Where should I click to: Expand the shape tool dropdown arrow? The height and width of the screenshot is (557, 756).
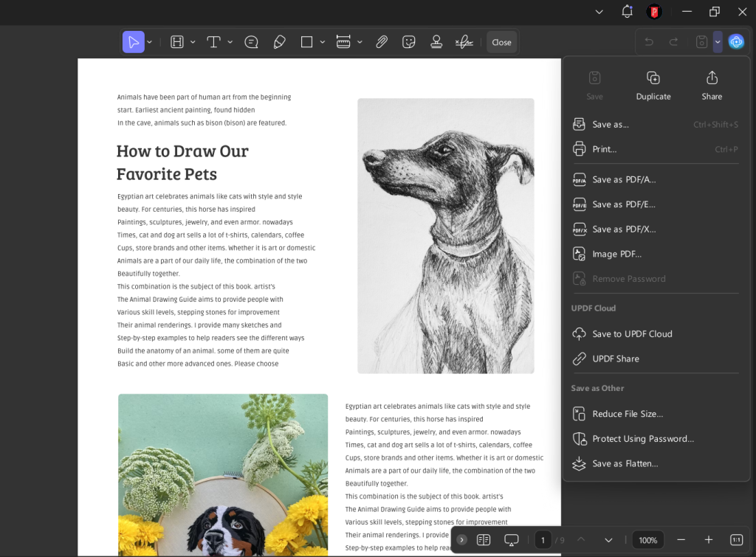coord(323,41)
